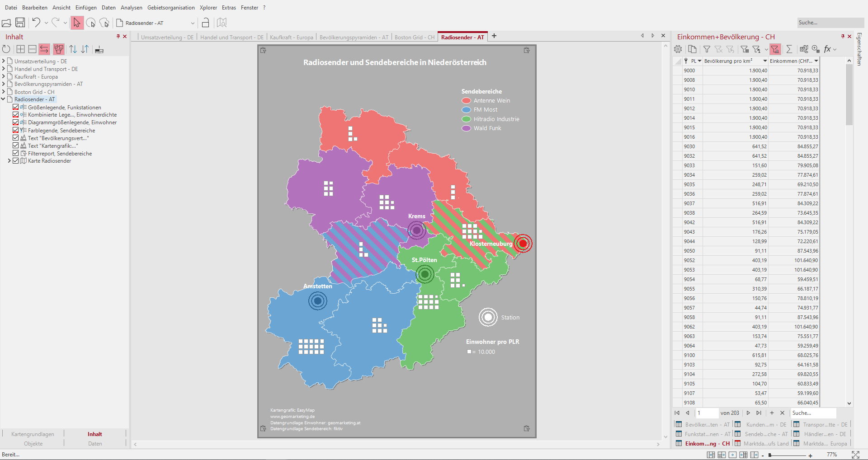Screen dimensions: 868x460
Task: Open Bevölkerung pro km² column dropdown
Action: pyautogui.click(x=765, y=61)
